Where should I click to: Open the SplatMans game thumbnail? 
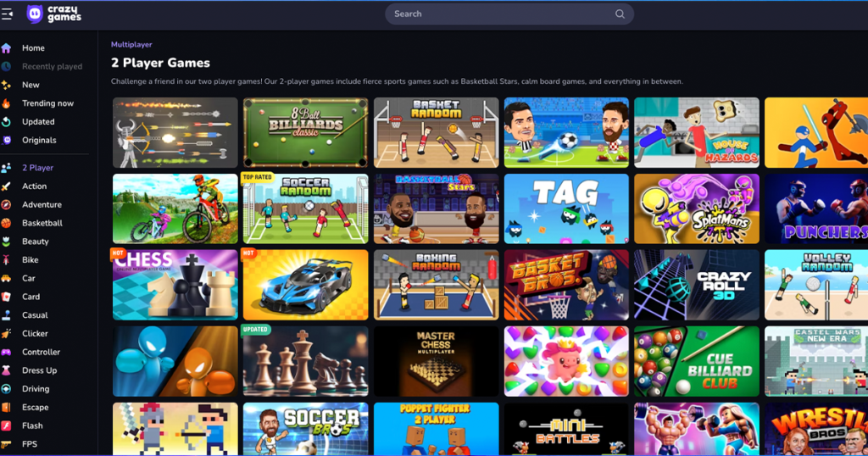click(x=697, y=209)
